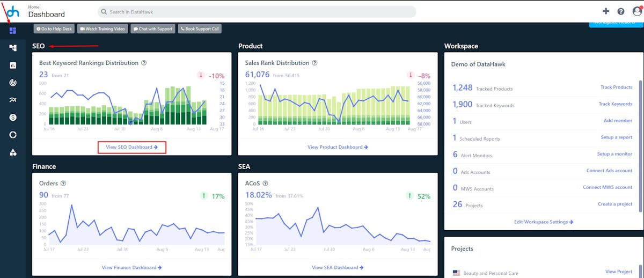The width and height of the screenshot is (644, 278).
Task: Open the dollar finance sidebar icon
Action: point(13,117)
